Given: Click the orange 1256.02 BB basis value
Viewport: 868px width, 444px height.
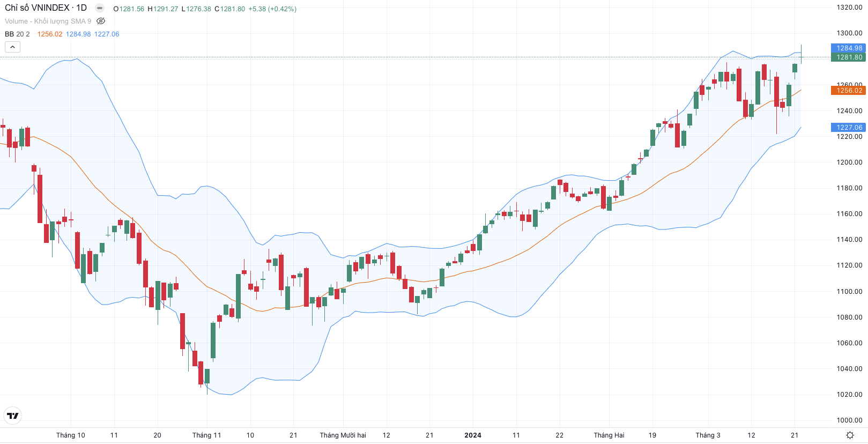Looking at the screenshot, I should tap(50, 34).
